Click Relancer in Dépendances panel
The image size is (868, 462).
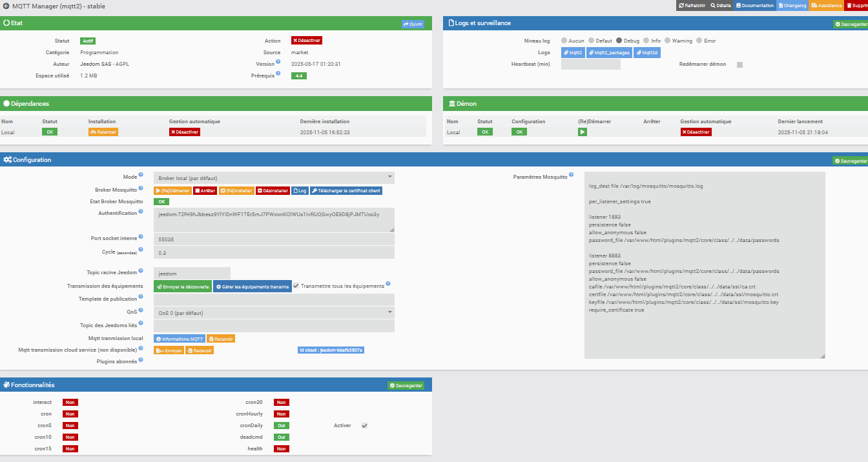[x=103, y=132]
